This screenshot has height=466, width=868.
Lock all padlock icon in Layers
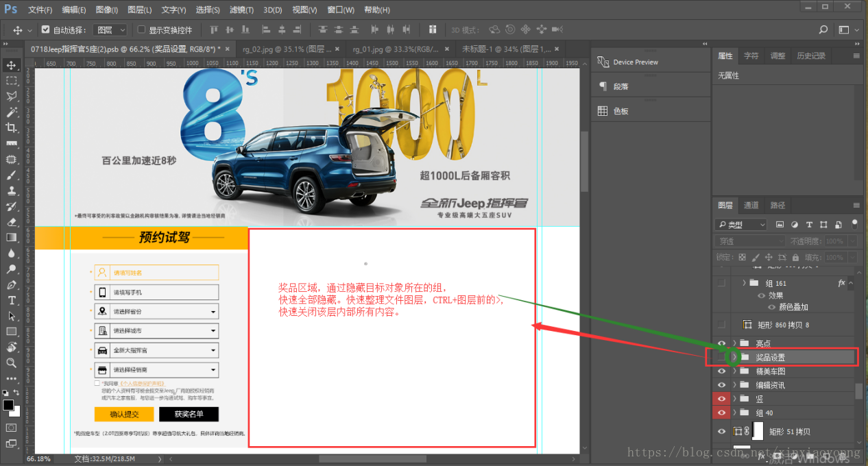pos(795,258)
